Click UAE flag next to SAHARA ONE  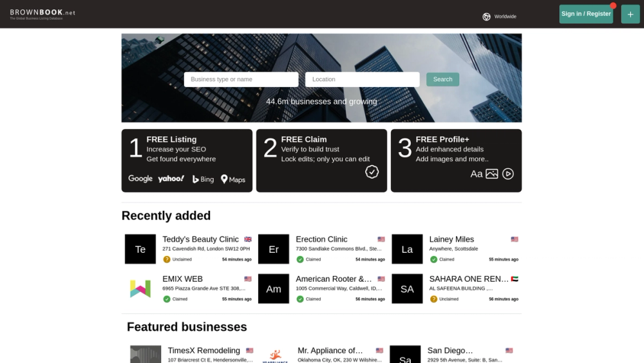(515, 279)
